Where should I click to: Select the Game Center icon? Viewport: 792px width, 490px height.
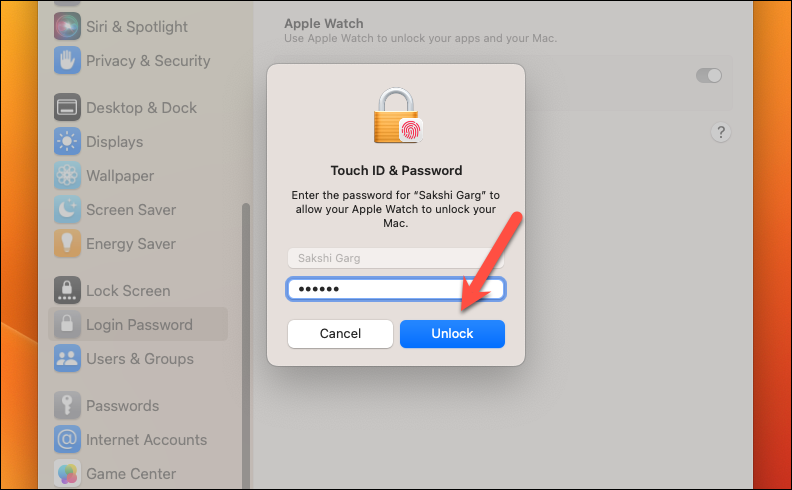[67, 473]
